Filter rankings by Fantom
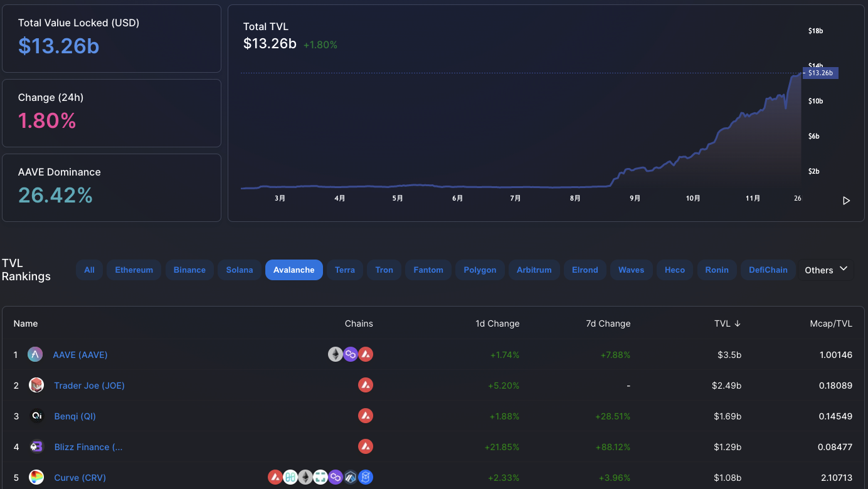 (x=428, y=270)
